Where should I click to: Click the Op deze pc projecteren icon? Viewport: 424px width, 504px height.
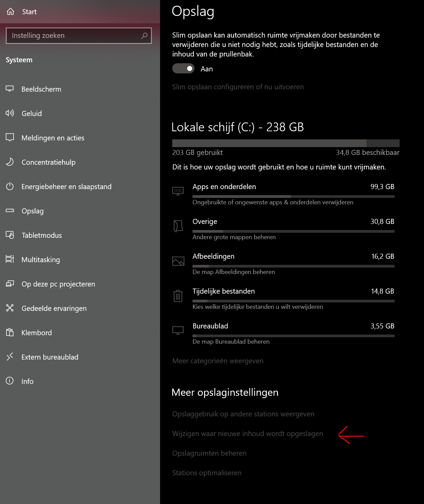pyautogui.click(x=10, y=283)
